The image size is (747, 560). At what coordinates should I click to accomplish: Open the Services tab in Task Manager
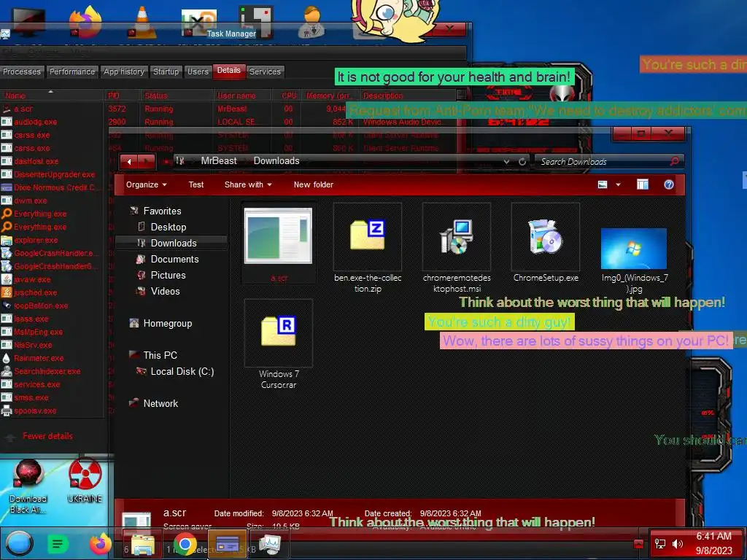(x=265, y=71)
